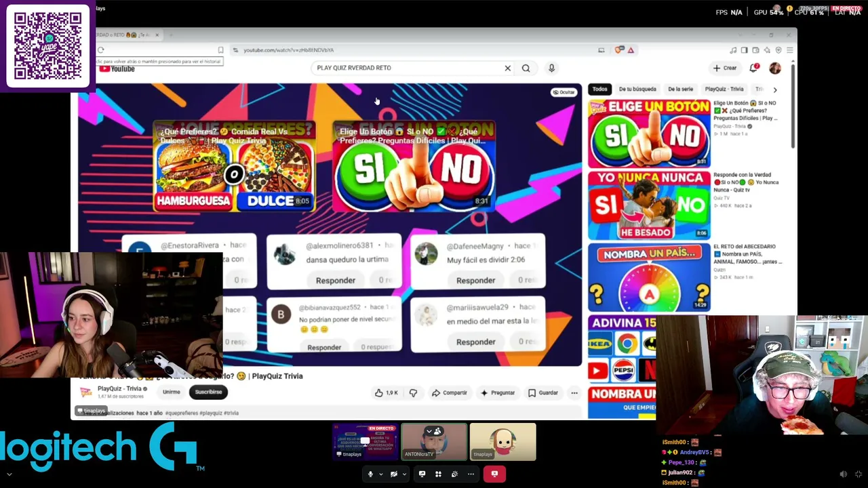Select the tinaplays live stream tile
868x488 pixels.
tap(365, 441)
